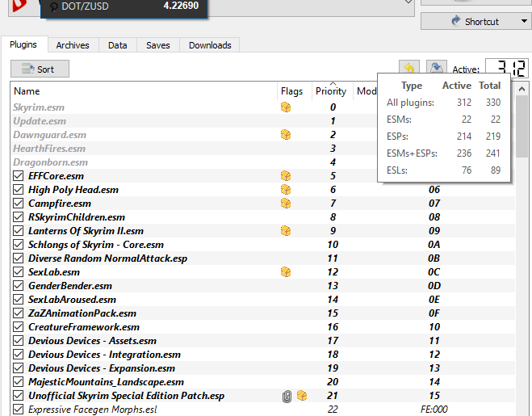Toggle Unofficial Skyrim Special Edition Patch.esp checkbox
The height and width of the screenshot is (416, 532).
point(19,396)
